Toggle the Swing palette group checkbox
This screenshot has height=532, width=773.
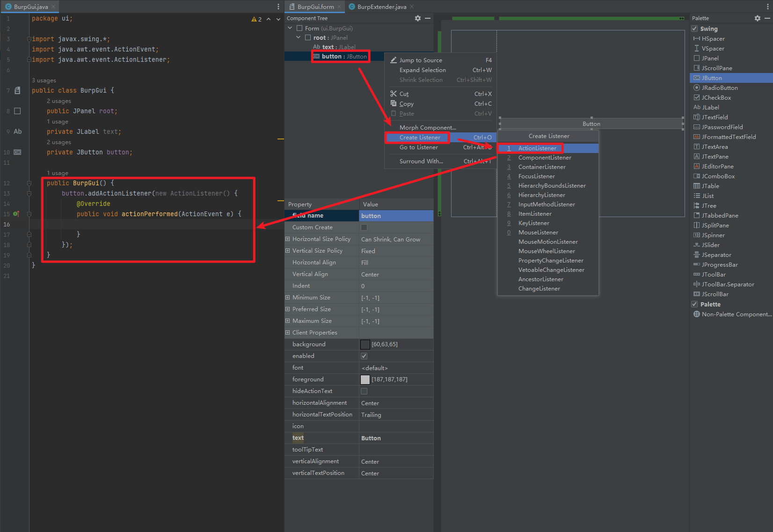click(x=695, y=29)
